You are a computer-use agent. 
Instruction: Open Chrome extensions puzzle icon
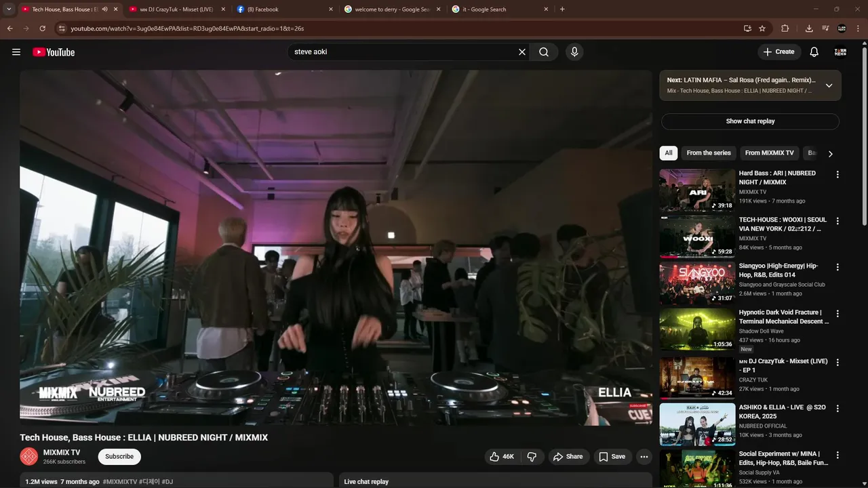(785, 28)
